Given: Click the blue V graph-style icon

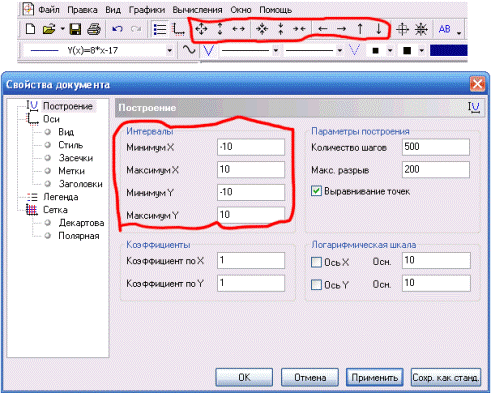Looking at the screenshot, I should click(208, 51).
